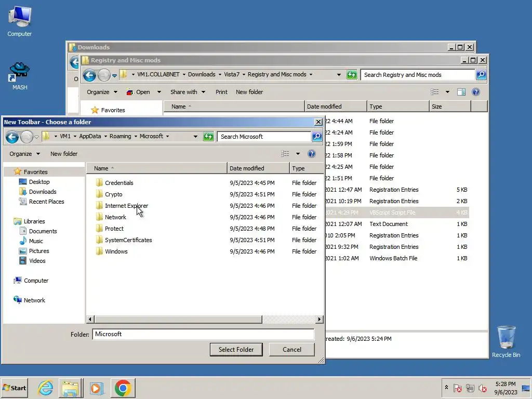Select Videos library in the dialog sidebar

coord(37,261)
